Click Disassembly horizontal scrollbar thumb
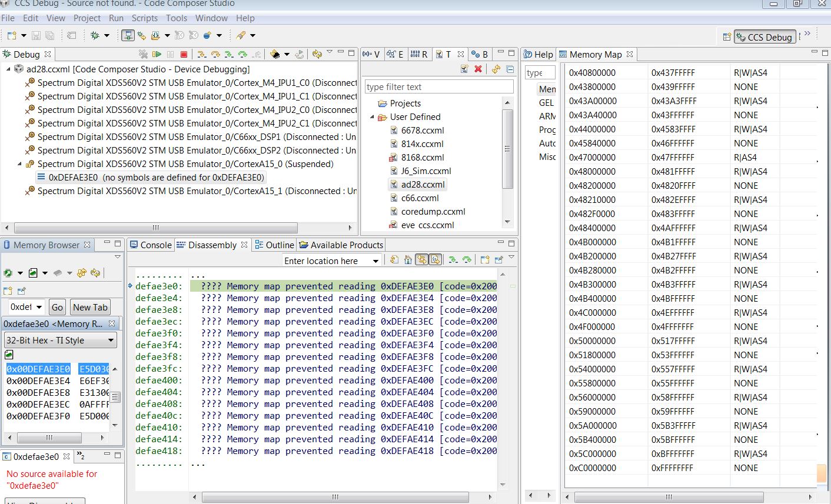831x504 pixels. click(x=335, y=498)
